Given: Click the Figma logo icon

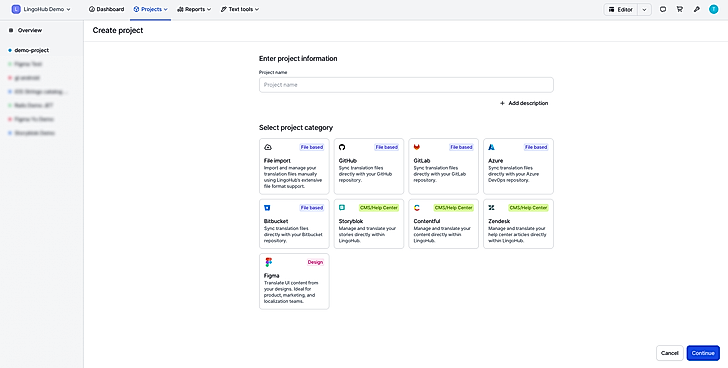Looking at the screenshot, I should (x=268, y=262).
